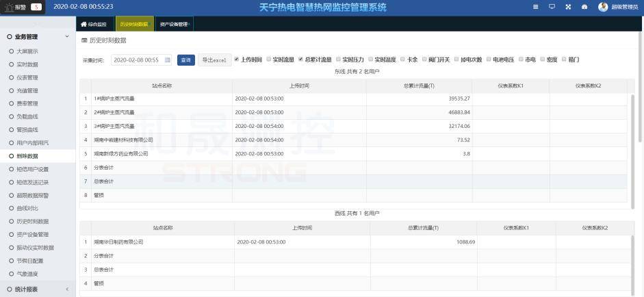Enable the 市电 checkbox

pos(521,59)
